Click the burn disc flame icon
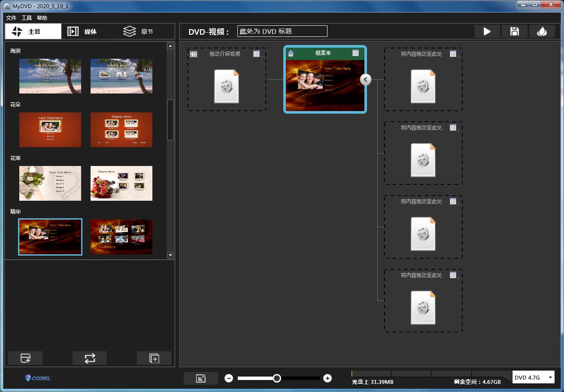The height and width of the screenshot is (392, 564). coord(542,31)
